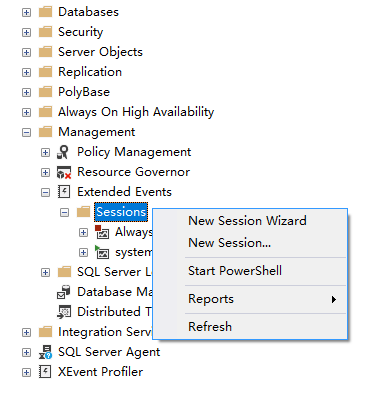
Task: Click the Database Mail icon
Action: pos(63,292)
